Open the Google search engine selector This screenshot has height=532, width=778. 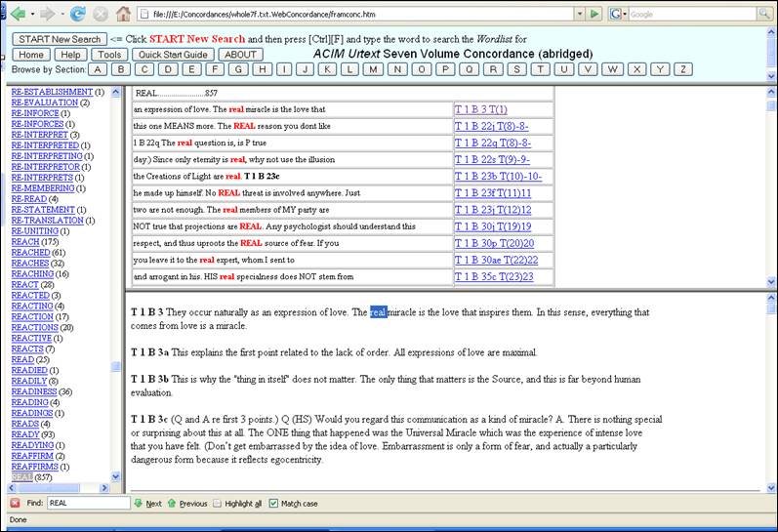point(618,14)
